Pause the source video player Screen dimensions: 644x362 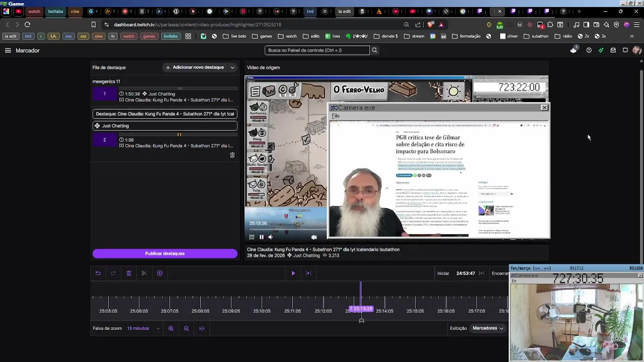(261, 237)
